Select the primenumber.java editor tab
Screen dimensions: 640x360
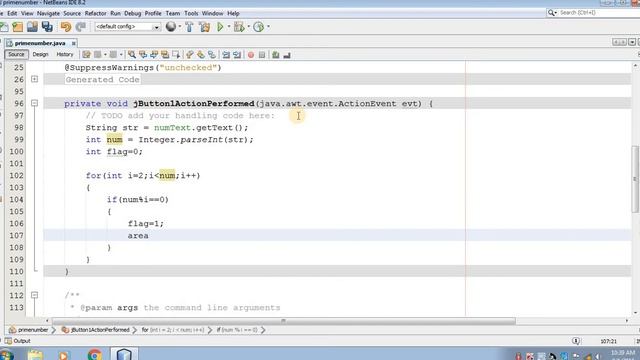point(40,43)
